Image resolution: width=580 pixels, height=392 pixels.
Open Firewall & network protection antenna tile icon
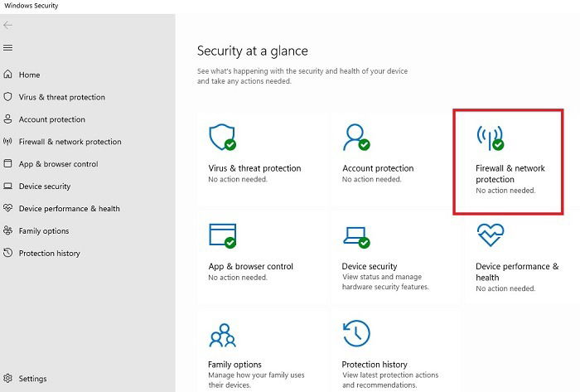point(491,138)
